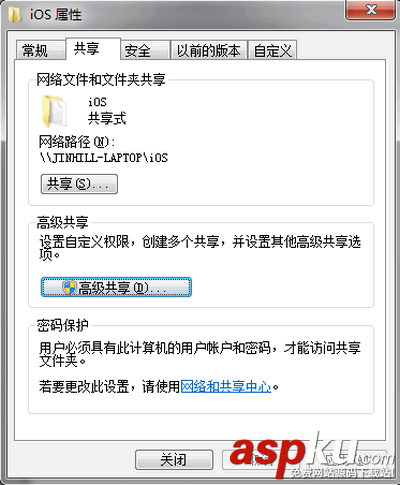Click the folder icon in the title bar
Screen dimensions: 400x485
[14, 15]
